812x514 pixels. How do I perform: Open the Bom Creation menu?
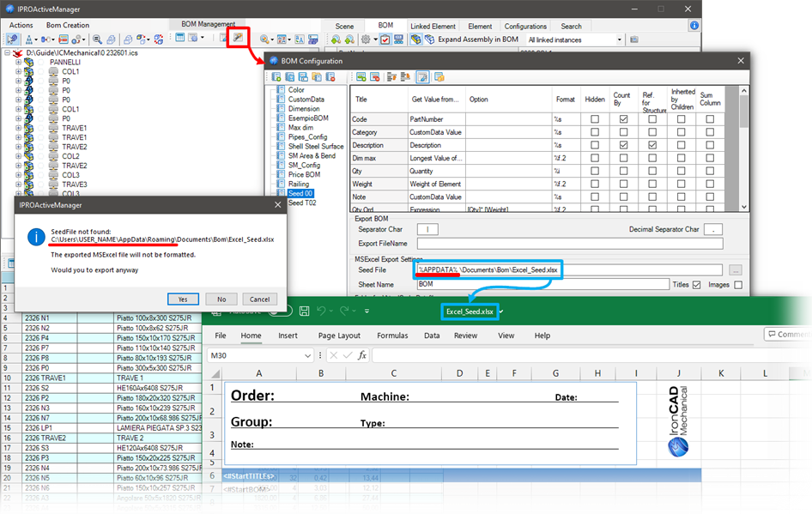(68, 25)
